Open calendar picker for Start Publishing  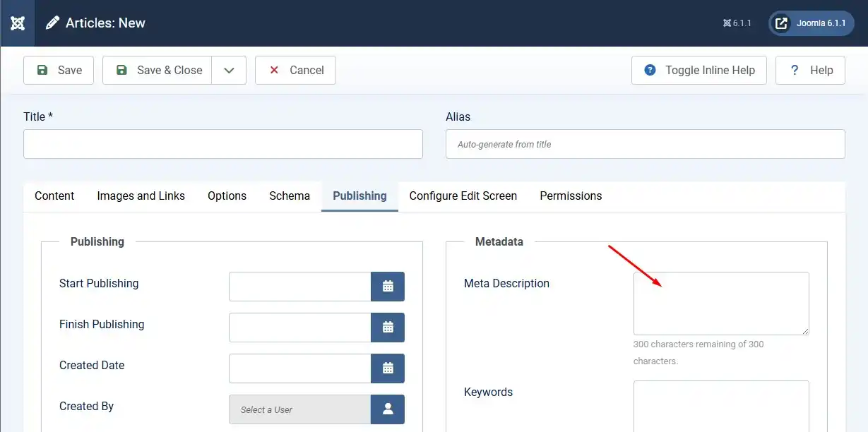(x=388, y=287)
